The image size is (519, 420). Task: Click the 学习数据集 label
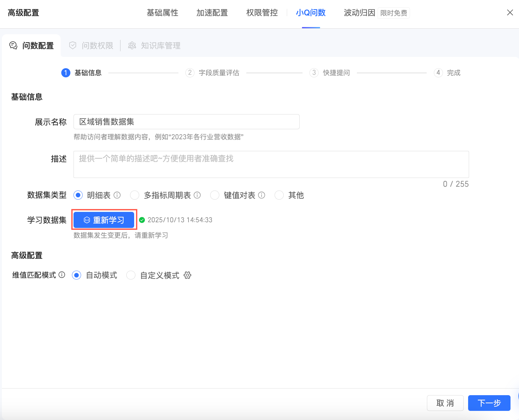(47, 220)
